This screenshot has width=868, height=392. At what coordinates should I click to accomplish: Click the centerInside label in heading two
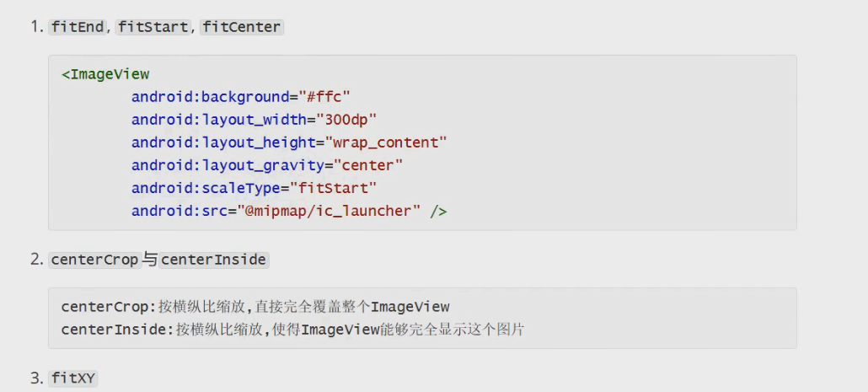pyautogui.click(x=213, y=260)
